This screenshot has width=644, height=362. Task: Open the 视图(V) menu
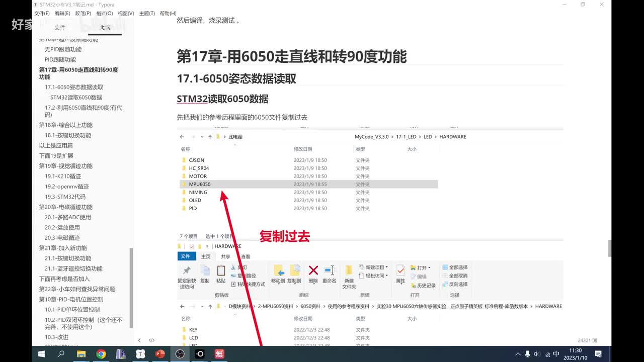(x=126, y=14)
